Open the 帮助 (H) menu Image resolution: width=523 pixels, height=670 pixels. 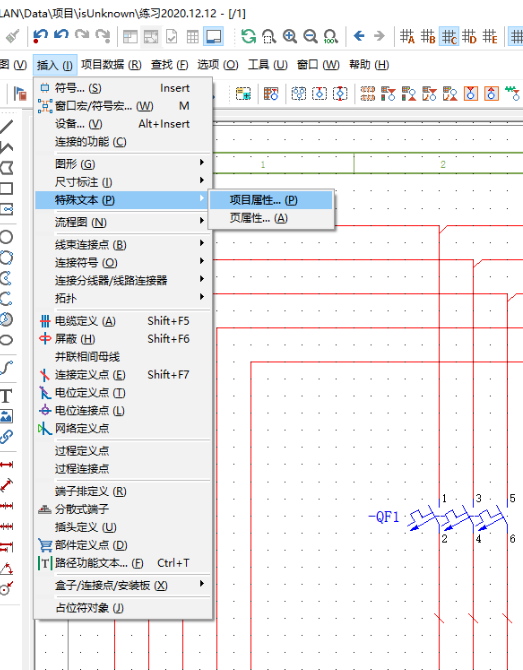pos(369,65)
